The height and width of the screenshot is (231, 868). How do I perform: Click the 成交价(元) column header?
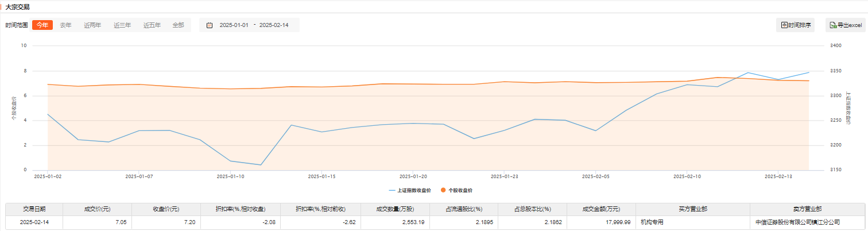(x=98, y=209)
